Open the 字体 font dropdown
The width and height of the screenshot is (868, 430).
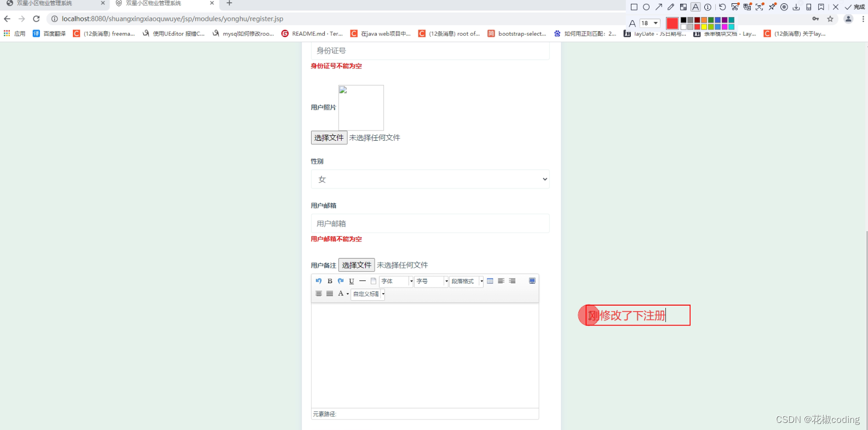[396, 281]
